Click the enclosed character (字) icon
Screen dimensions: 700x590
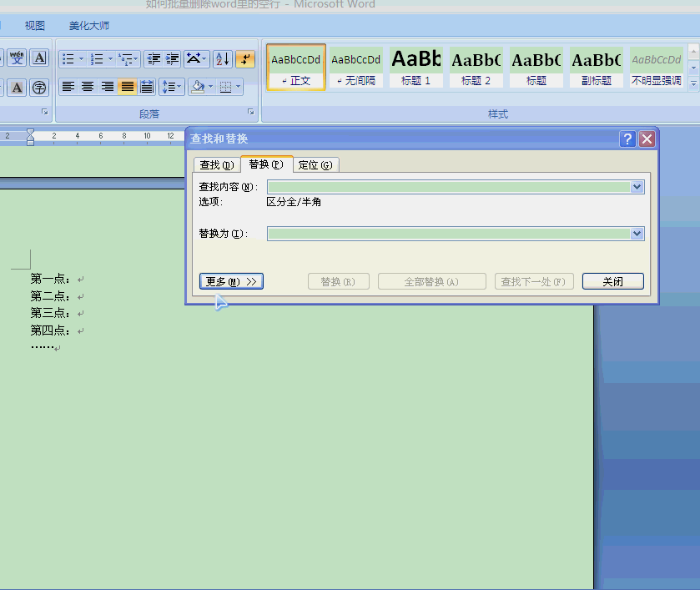[x=39, y=87]
